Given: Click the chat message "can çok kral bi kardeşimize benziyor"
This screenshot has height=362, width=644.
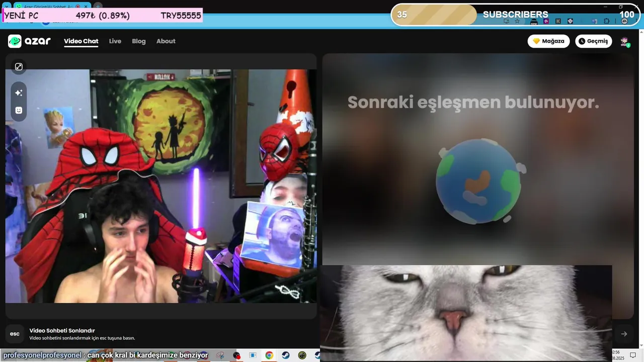Looking at the screenshot, I should pyautogui.click(x=148, y=355).
